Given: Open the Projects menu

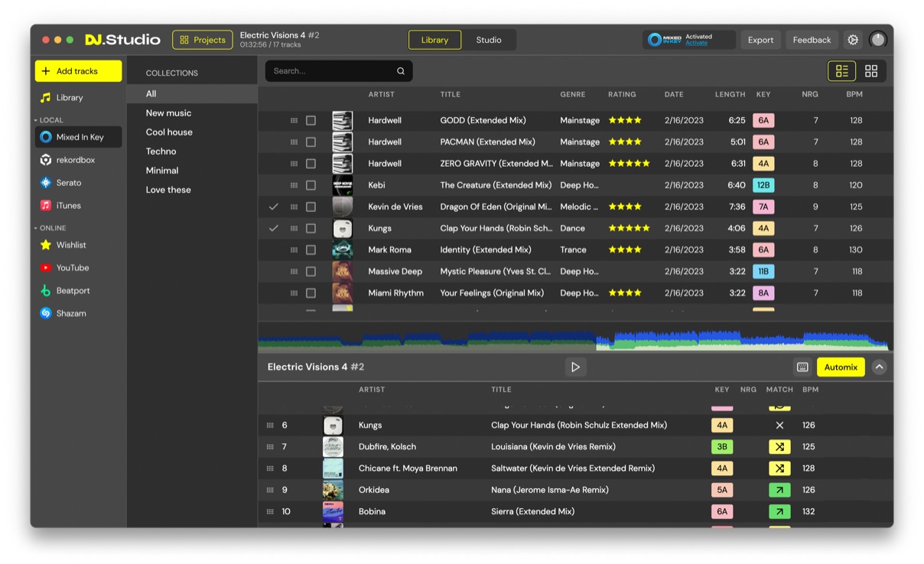Looking at the screenshot, I should (x=202, y=39).
